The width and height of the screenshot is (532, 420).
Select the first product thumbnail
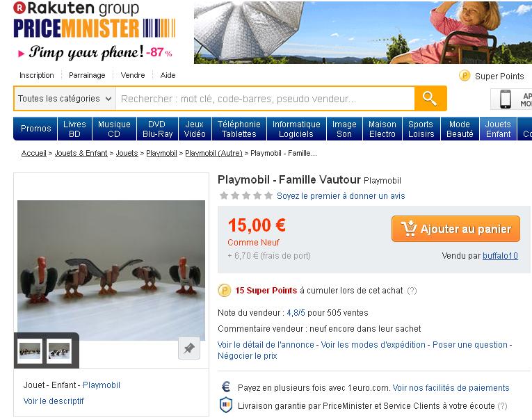point(30,351)
